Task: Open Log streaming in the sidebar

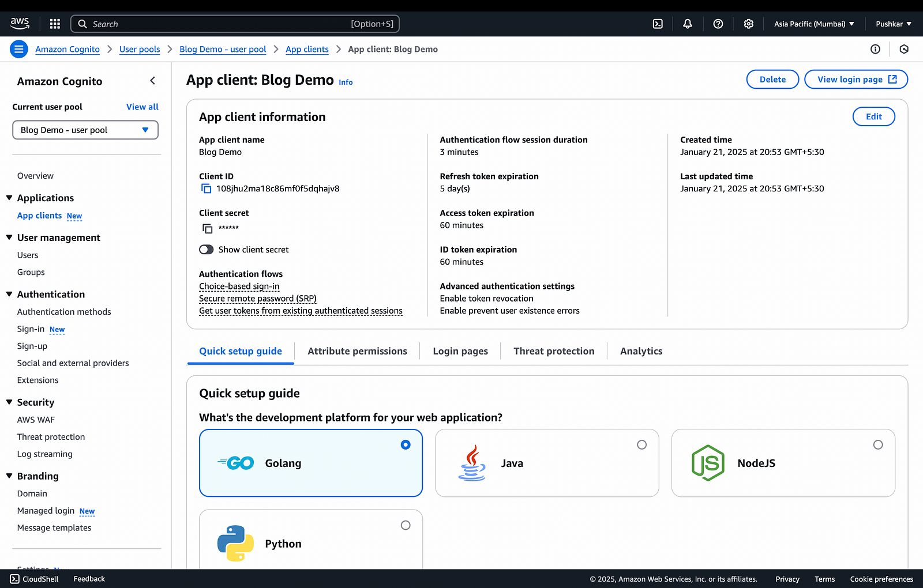Action: click(44, 454)
